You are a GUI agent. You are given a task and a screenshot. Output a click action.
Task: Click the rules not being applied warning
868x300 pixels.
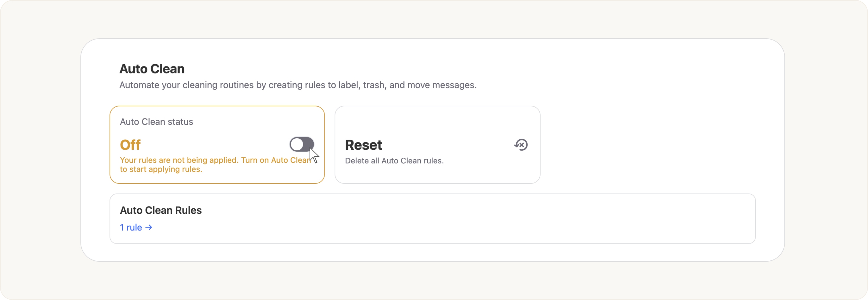point(179,160)
